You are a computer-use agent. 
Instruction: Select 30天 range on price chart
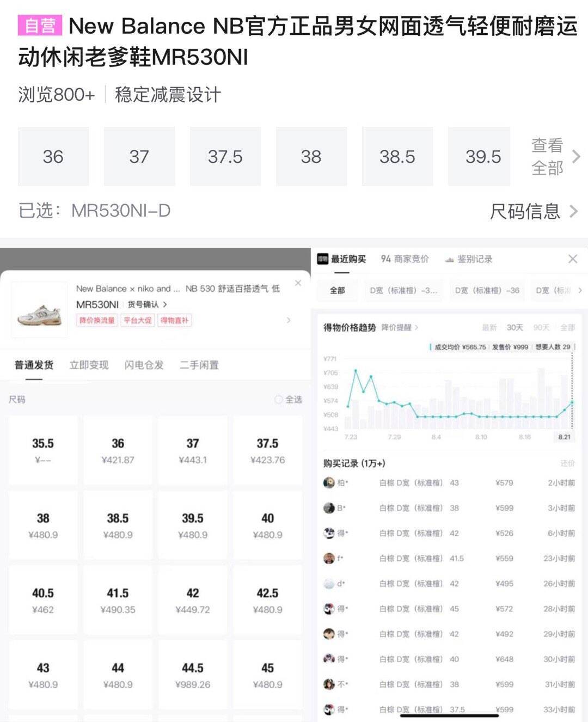coord(514,327)
